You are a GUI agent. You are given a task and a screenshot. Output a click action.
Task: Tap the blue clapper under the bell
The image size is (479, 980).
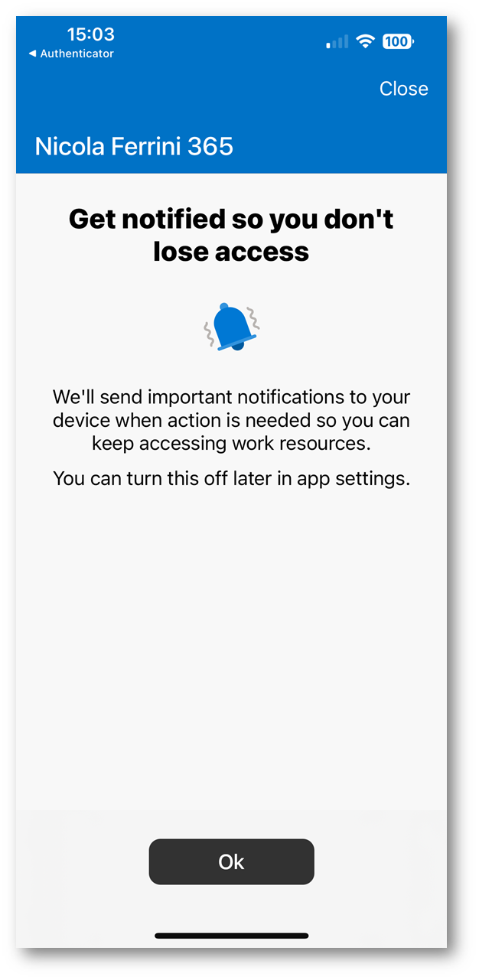pyautogui.click(x=238, y=346)
